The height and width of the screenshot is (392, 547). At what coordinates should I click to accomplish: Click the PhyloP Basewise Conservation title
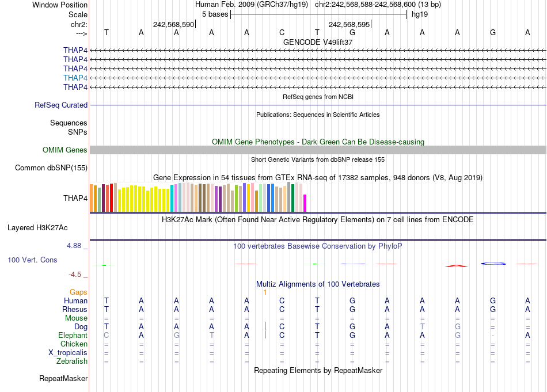pos(318,246)
